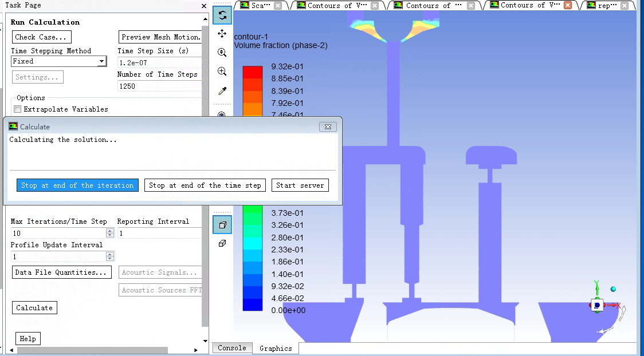Click the Start server button
This screenshot has width=644, height=356.
[x=300, y=185]
